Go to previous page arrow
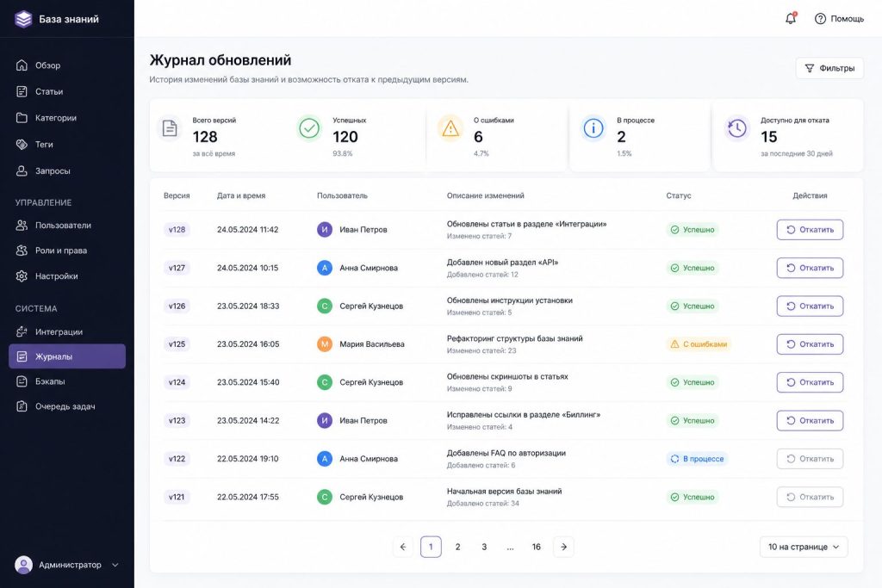 click(x=403, y=547)
